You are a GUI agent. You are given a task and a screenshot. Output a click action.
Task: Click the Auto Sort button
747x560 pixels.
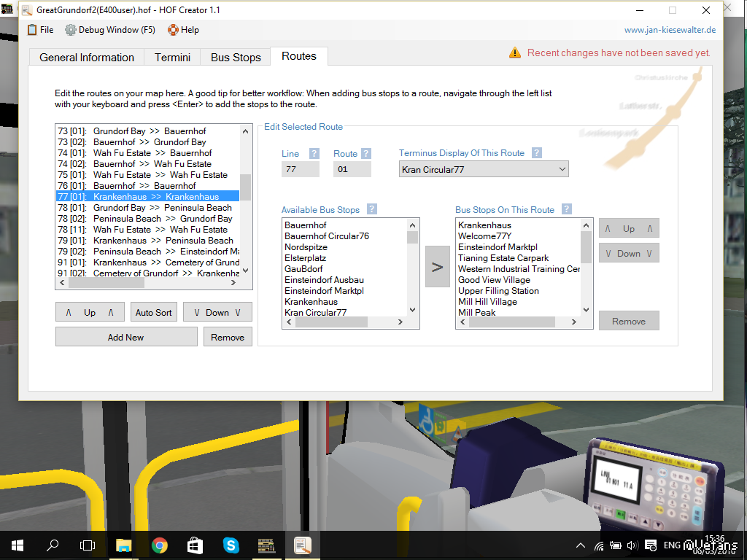[154, 312]
